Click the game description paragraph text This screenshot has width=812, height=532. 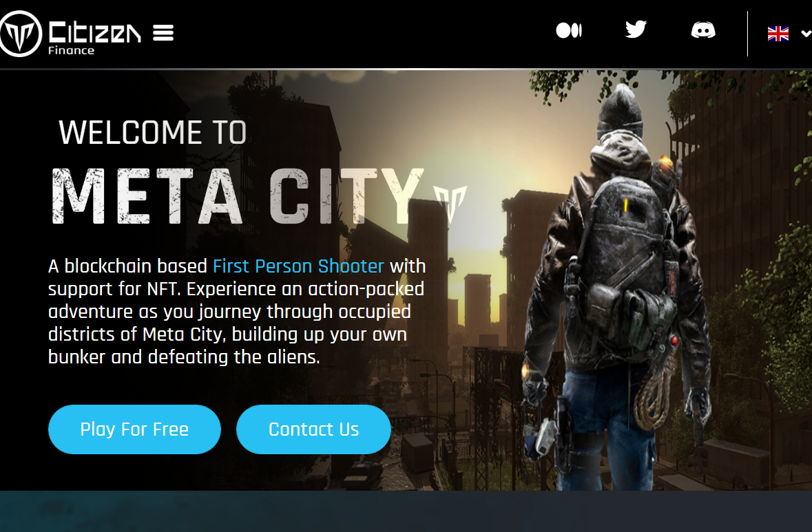(x=237, y=312)
